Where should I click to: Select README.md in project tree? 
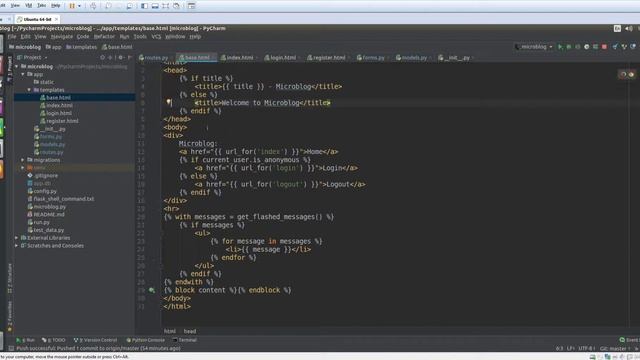tap(46, 214)
